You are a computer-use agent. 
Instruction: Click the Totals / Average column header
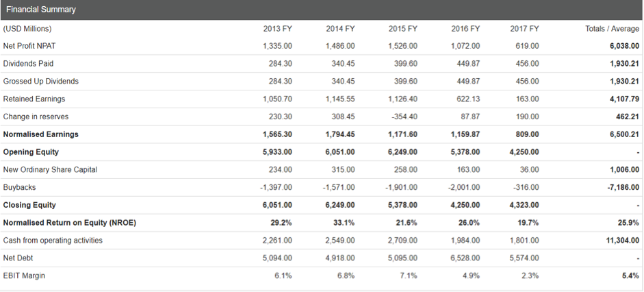point(612,28)
